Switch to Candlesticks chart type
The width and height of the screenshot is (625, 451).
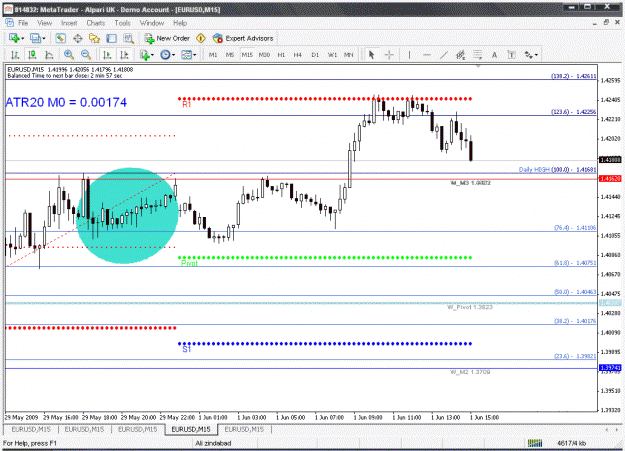coord(32,55)
